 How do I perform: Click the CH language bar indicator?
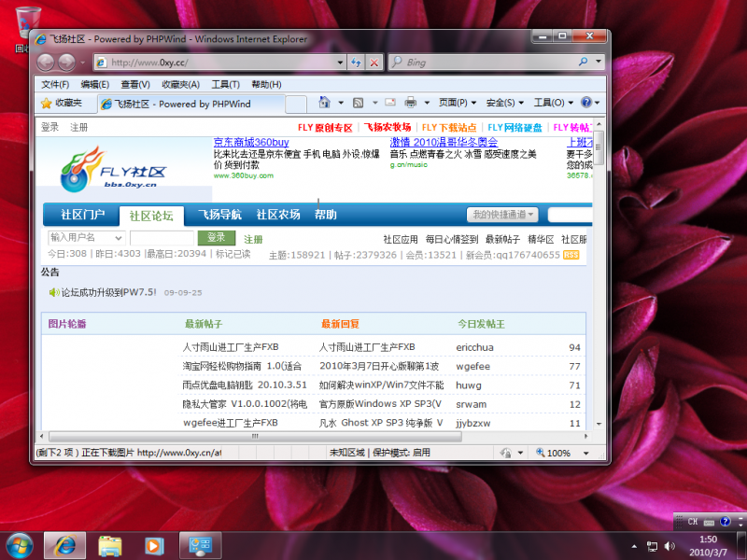point(693,522)
